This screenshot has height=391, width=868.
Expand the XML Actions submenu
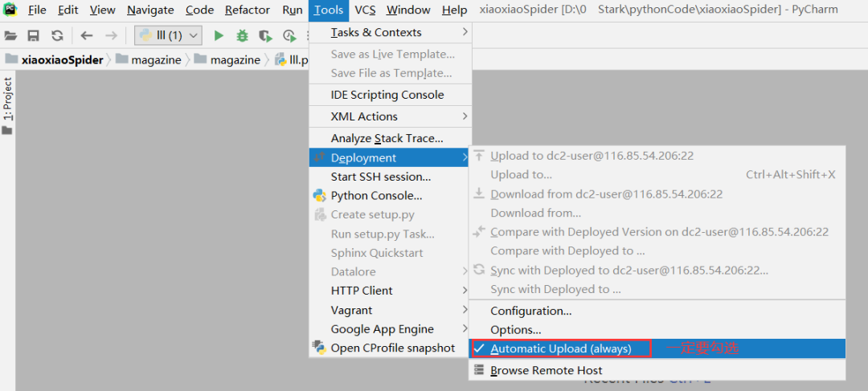391,116
